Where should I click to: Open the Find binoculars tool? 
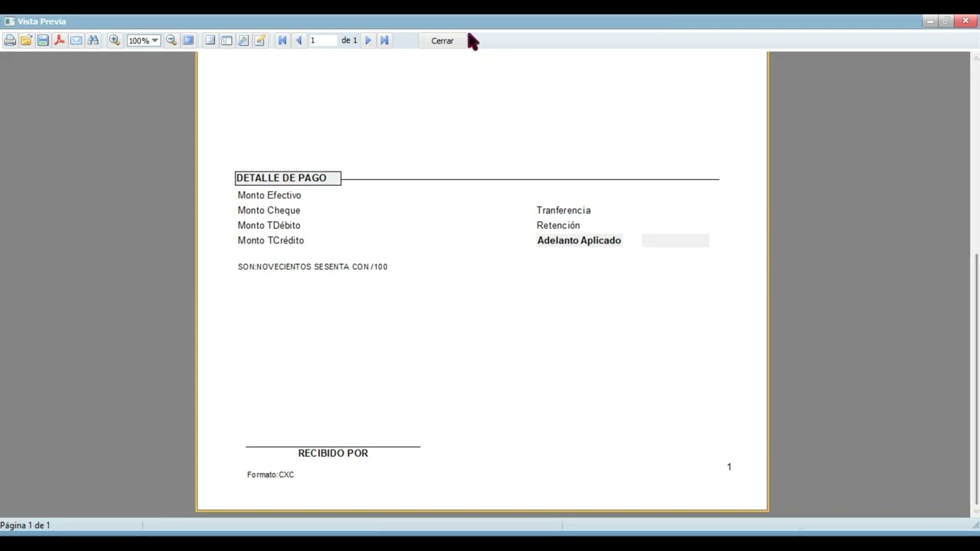pos(93,41)
